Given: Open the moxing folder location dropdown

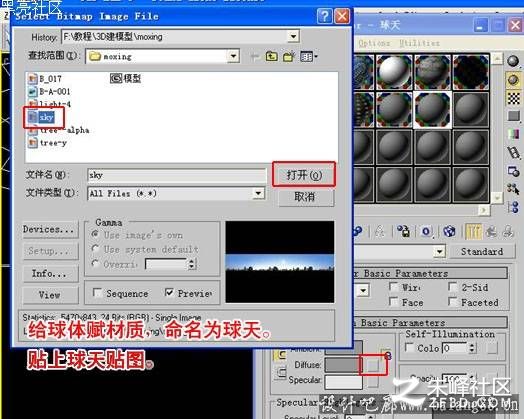Looking at the screenshot, I should point(233,56).
